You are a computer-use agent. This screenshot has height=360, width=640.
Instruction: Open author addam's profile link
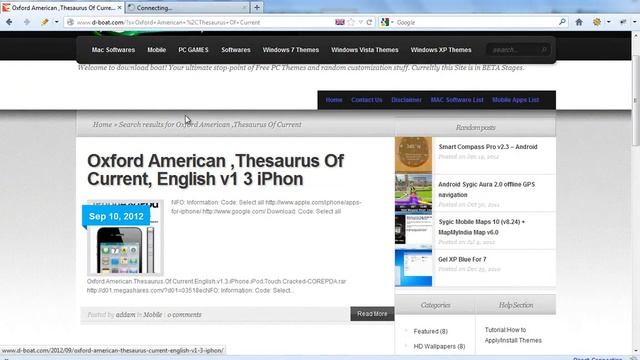tap(125, 315)
